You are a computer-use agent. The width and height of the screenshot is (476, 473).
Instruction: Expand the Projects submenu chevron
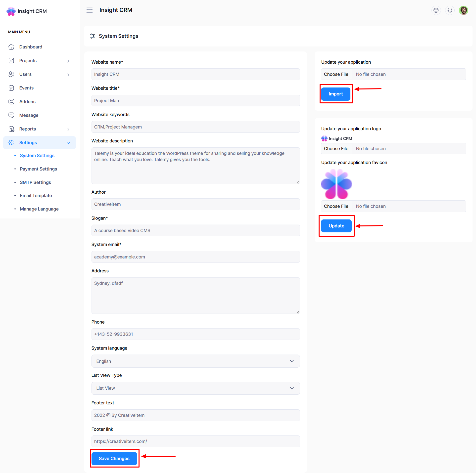(x=68, y=61)
